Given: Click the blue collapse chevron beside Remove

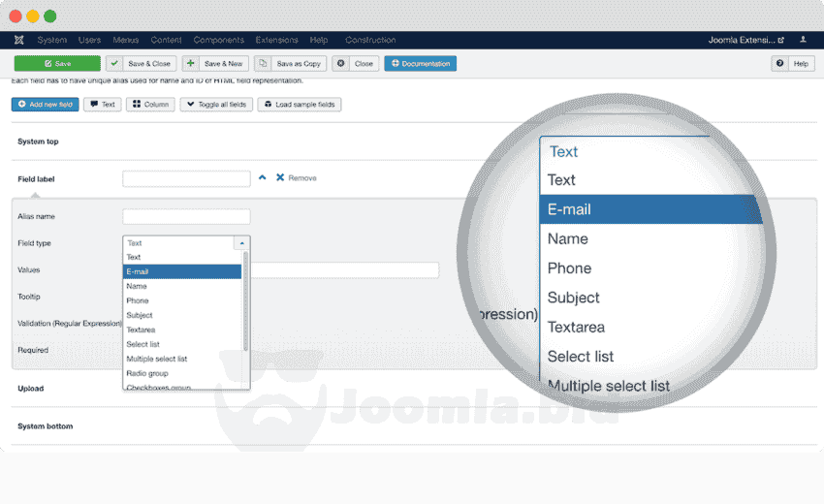Looking at the screenshot, I should pos(262,177).
